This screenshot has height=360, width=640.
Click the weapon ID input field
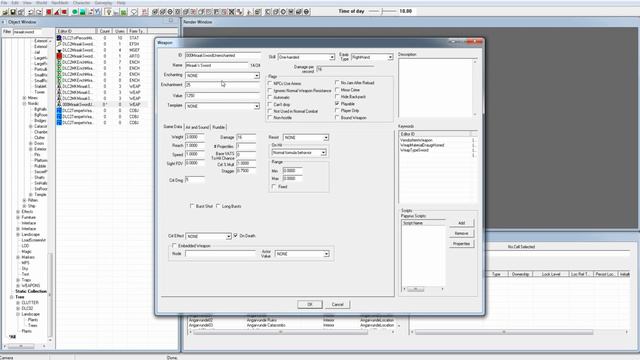click(222, 55)
